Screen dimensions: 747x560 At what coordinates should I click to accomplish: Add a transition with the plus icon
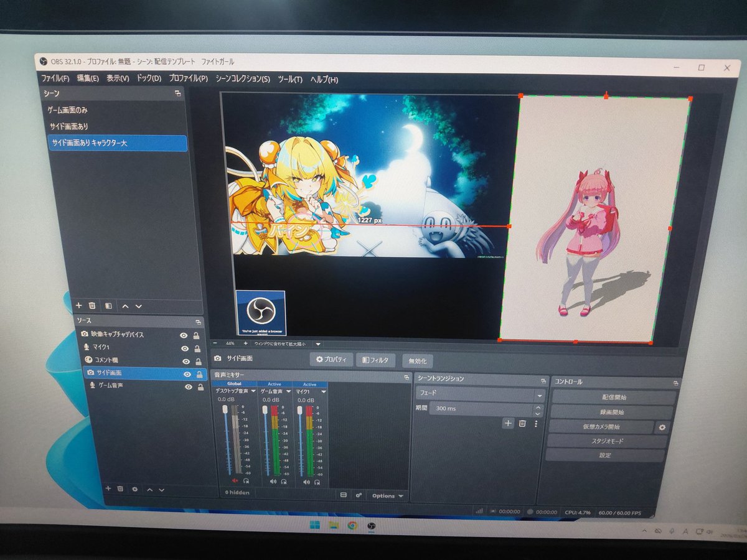pos(508,423)
